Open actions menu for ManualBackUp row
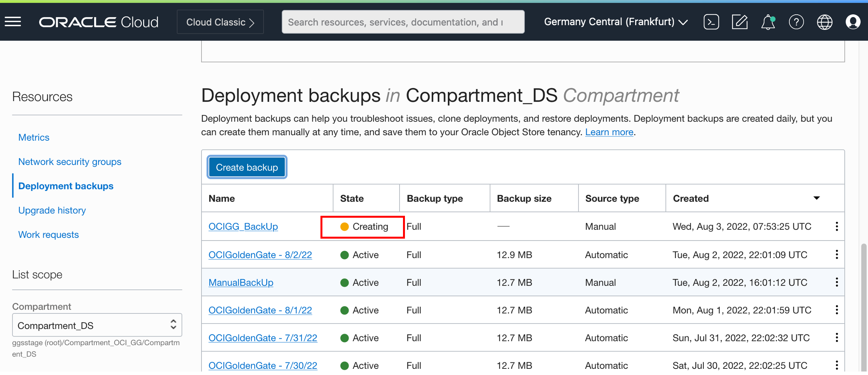 point(837,282)
